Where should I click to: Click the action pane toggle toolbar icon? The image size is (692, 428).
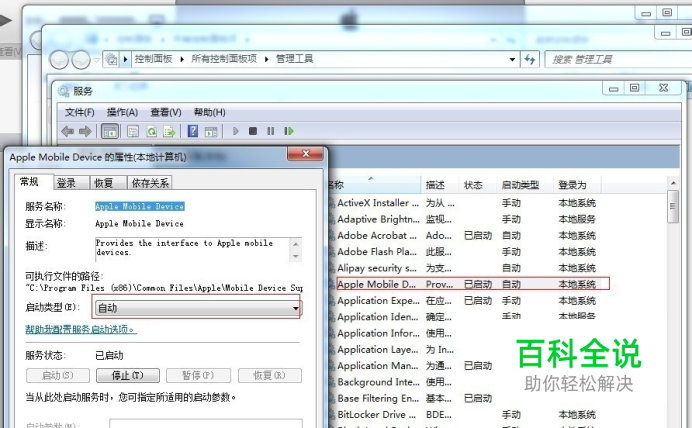[211, 131]
